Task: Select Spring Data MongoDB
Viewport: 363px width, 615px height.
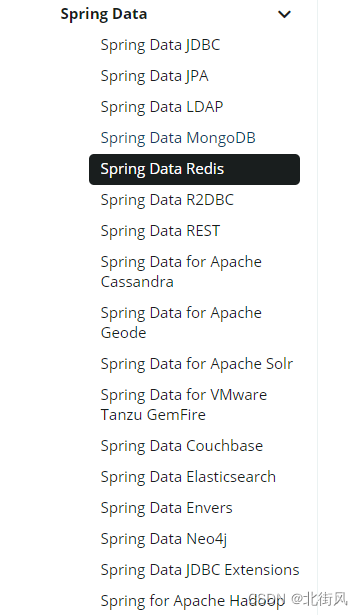Action: pyautogui.click(x=178, y=138)
